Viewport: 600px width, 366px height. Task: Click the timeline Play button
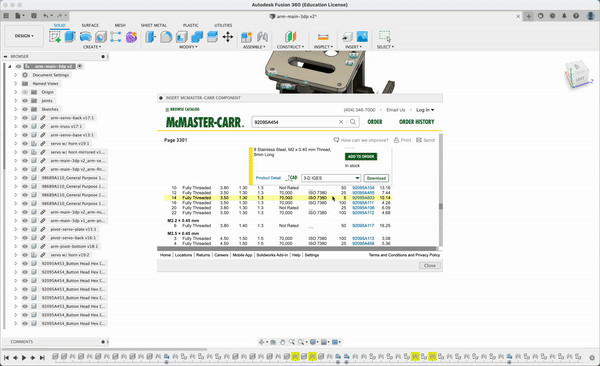coord(24,358)
